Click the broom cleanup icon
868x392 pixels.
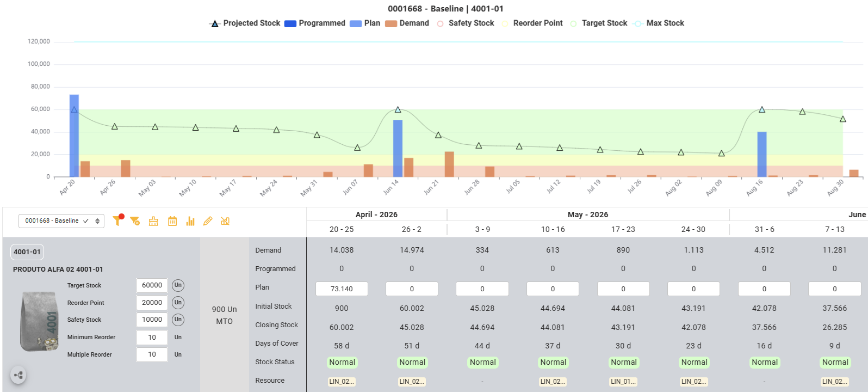(153, 221)
